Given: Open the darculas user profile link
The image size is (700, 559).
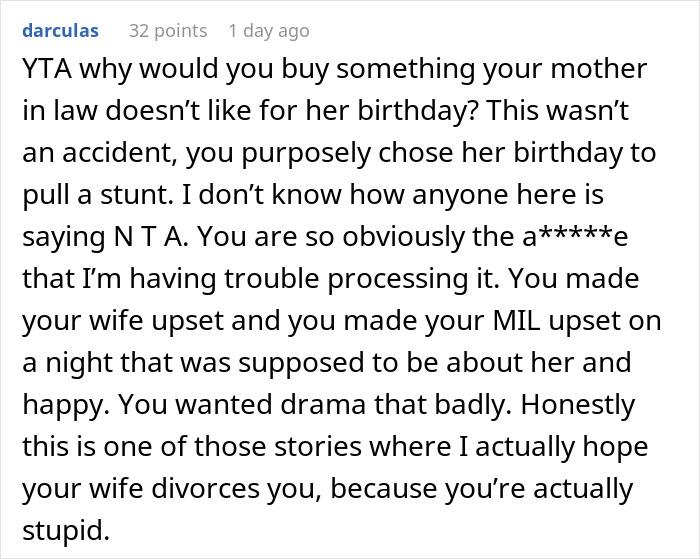Looking at the screenshot, I should pyautogui.click(x=60, y=31).
